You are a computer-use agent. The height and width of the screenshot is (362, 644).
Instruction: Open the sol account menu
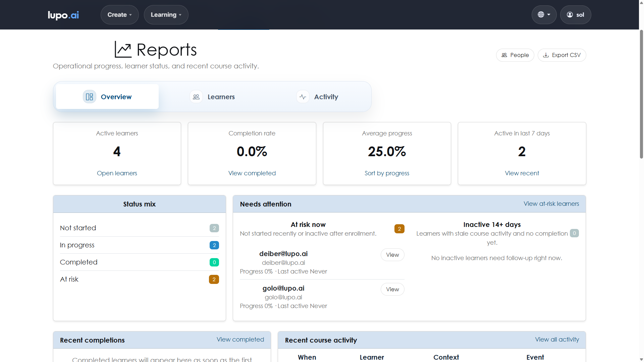576,15
